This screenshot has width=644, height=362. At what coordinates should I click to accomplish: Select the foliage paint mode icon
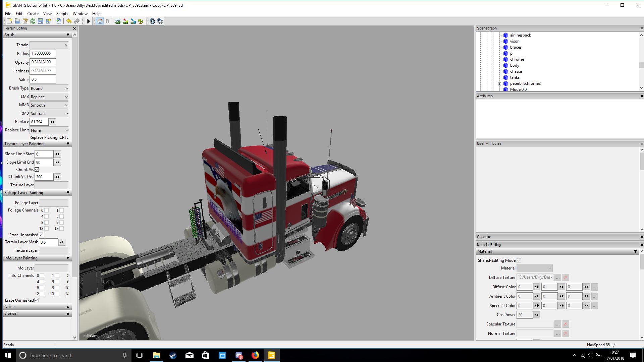pos(141,21)
